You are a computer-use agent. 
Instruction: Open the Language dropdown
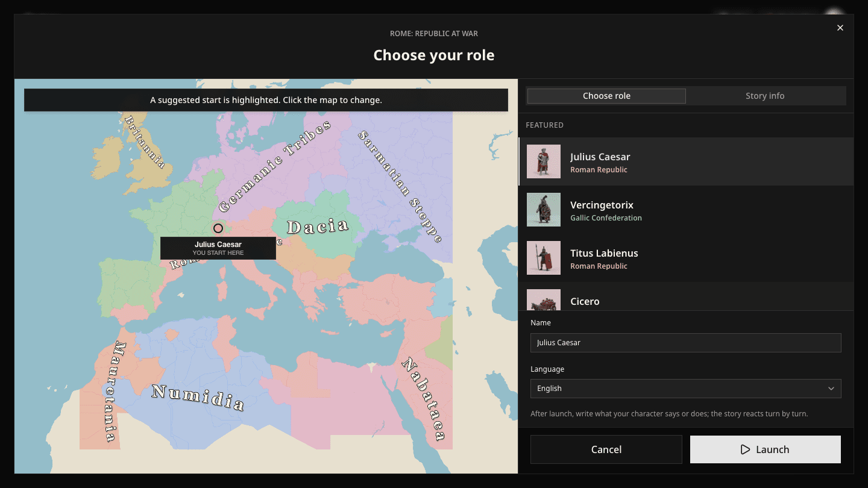coord(686,389)
